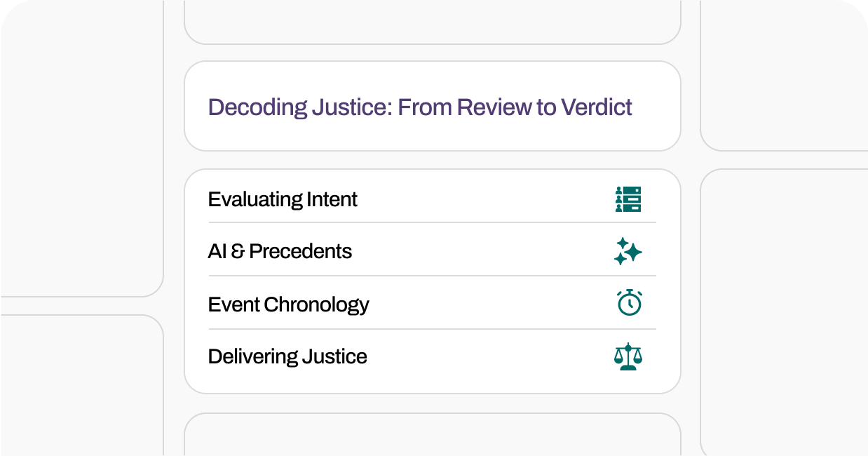Image resolution: width=868 pixels, height=456 pixels.
Task: Select the empty card above the heading card
Action: [433, 22]
